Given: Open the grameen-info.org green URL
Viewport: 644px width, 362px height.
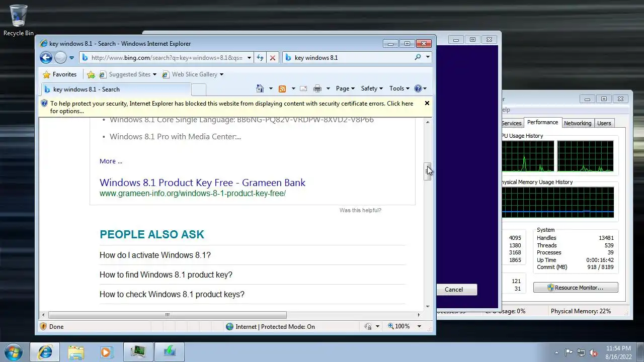Looking at the screenshot, I should coord(193,194).
